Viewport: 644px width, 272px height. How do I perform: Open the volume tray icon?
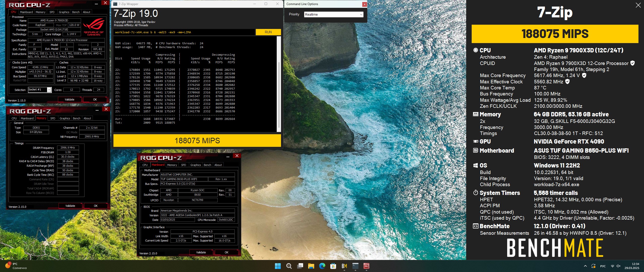619,266
